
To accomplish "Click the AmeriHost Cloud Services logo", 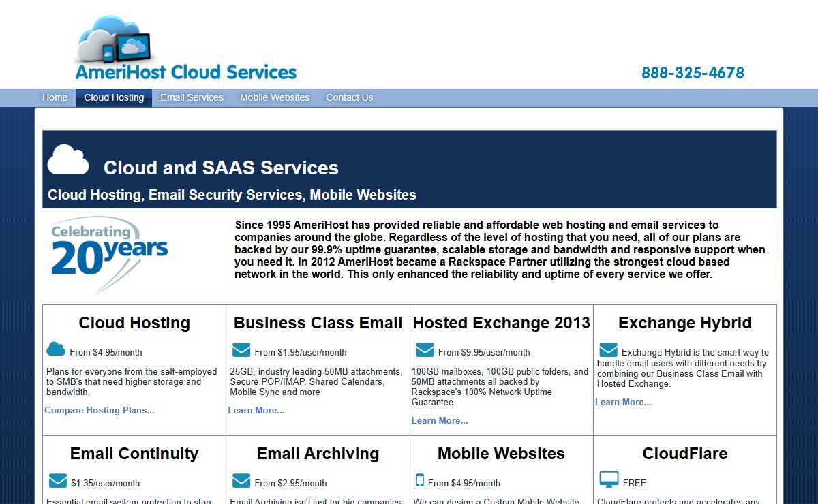I will click(x=185, y=48).
